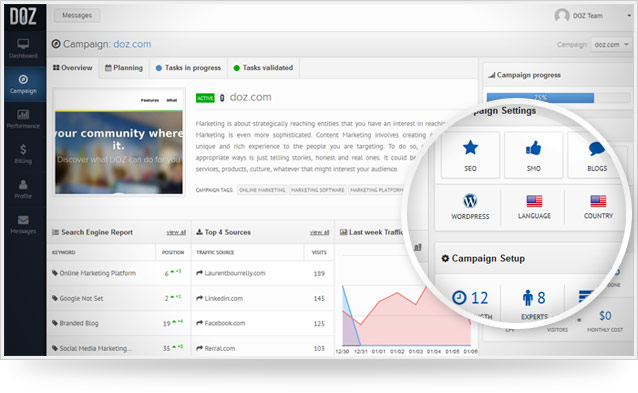Click the VISITS column header
The width and height of the screenshot is (638, 393).
click(319, 252)
